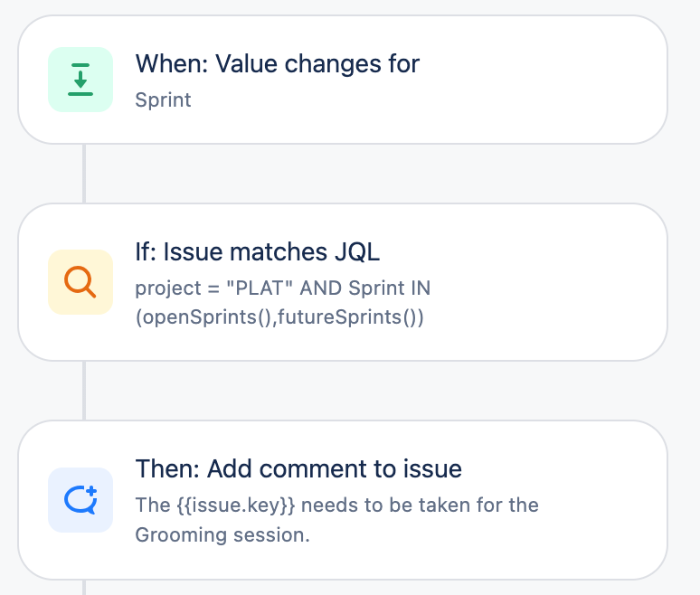Click connector line between condition and action
This screenshot has width=700, height=595.
pyautogui.click(x=84, y=390)
